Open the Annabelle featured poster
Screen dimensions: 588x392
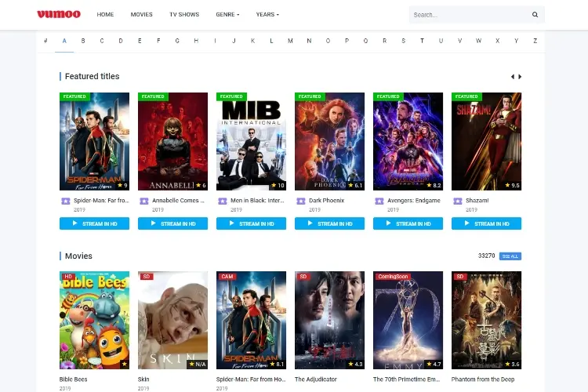click(172, 141)
